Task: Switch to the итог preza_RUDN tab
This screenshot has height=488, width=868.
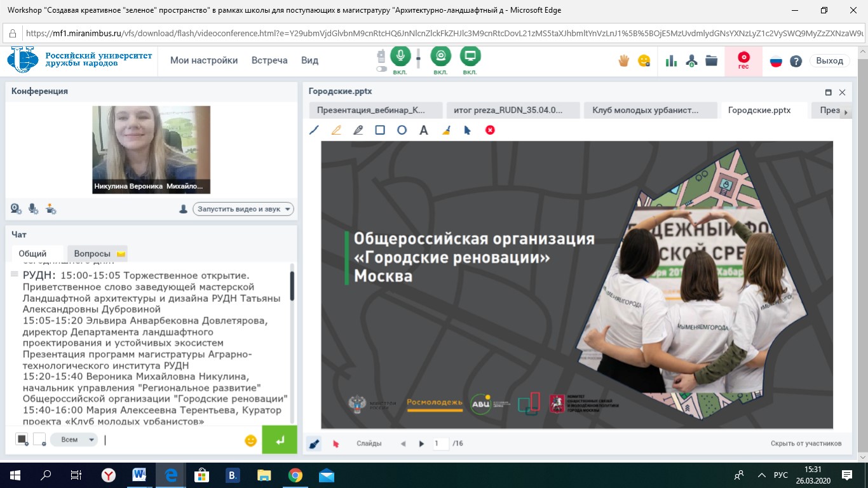Action: click(x=513, y=110)
